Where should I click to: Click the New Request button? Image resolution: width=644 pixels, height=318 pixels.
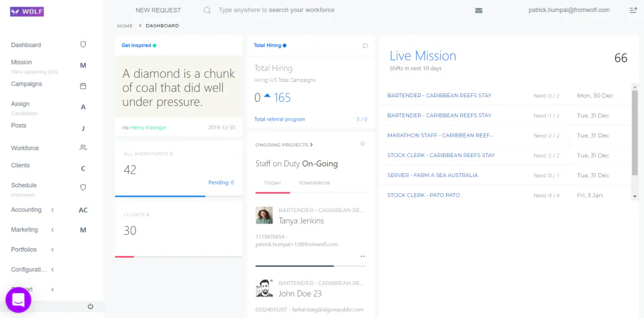[x=158, y=10]
